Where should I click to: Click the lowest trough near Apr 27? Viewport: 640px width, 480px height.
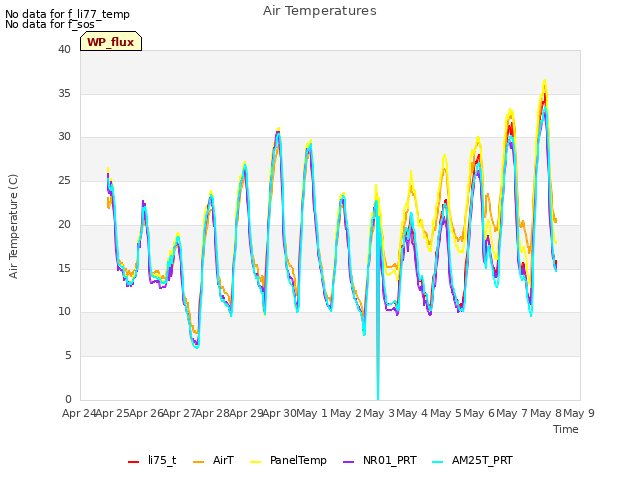pos(197,347)
